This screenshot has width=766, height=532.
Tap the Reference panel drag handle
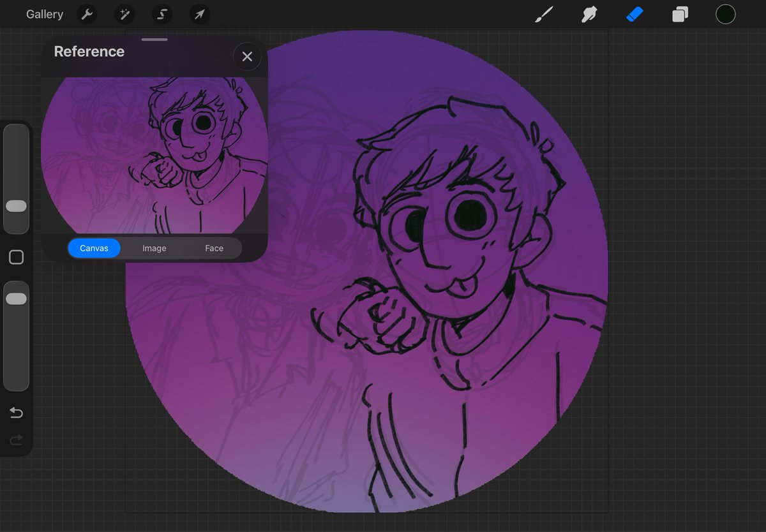[x=153, y=40]
